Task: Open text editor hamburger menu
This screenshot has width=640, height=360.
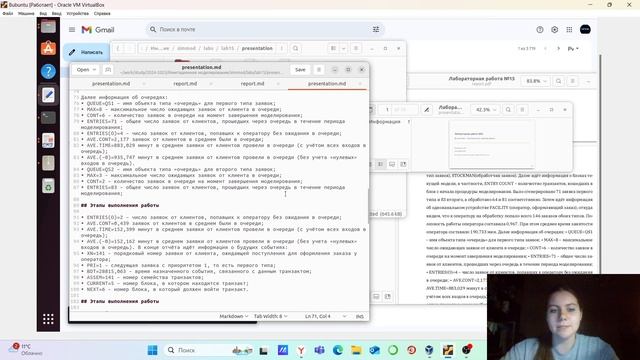Action: [x=319, y=70]
